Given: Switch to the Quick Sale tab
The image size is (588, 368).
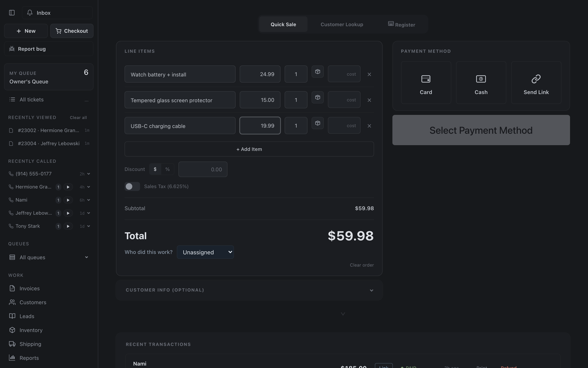Looking at the screenshot, I should 283,24.
